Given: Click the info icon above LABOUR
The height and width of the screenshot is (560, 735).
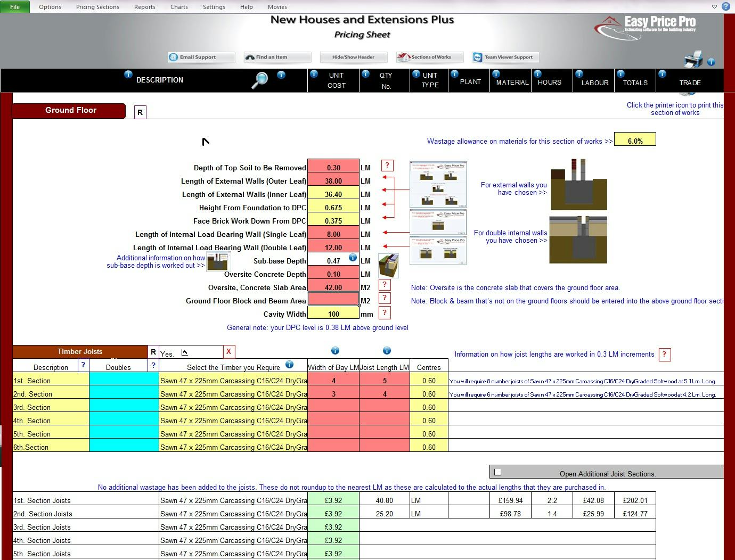Looking at the screenshot, I should (x=579, y=73).
